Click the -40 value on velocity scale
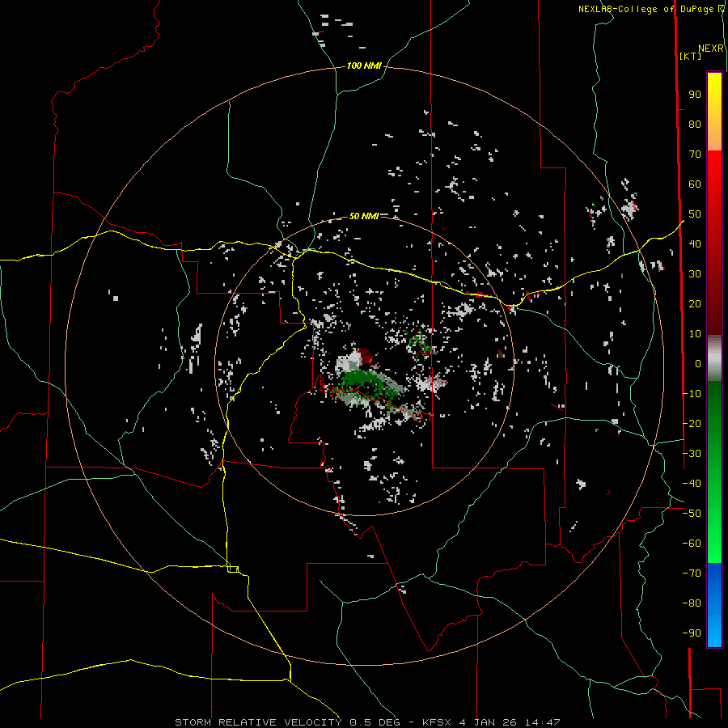728x728 pixels. click(692, 484)
